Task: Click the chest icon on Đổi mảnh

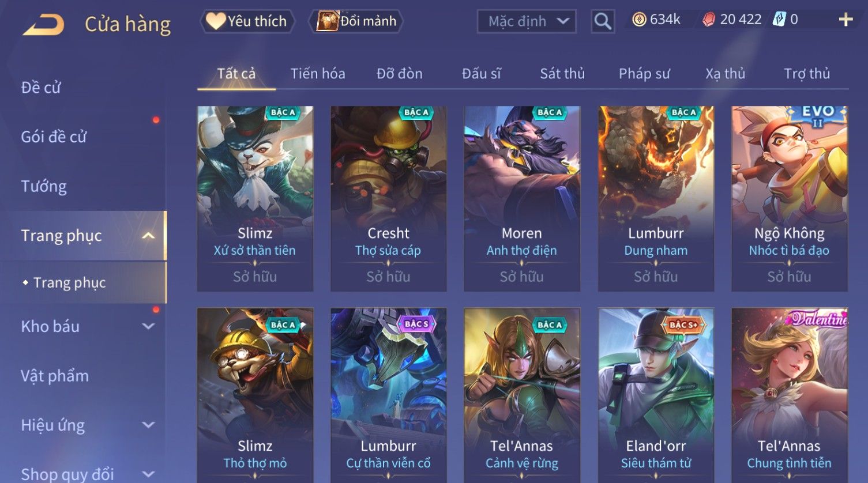Action: click(x=327, y=21)
